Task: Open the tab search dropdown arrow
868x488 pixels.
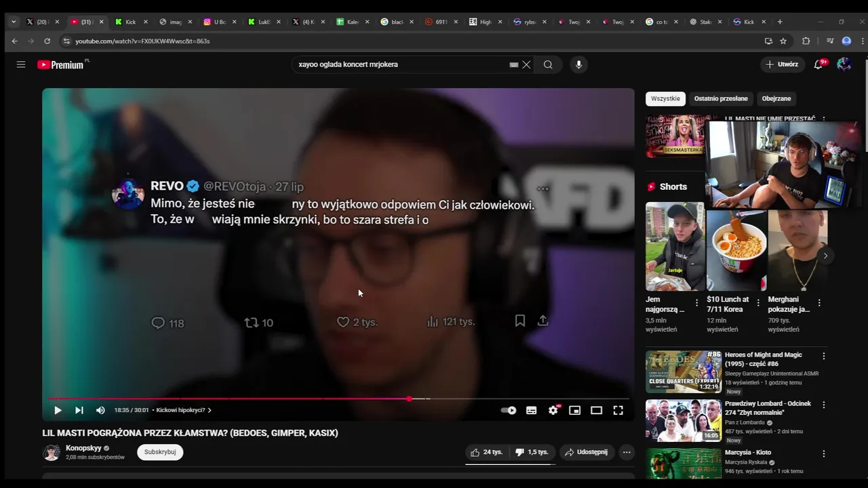Action: pos(14,22)
